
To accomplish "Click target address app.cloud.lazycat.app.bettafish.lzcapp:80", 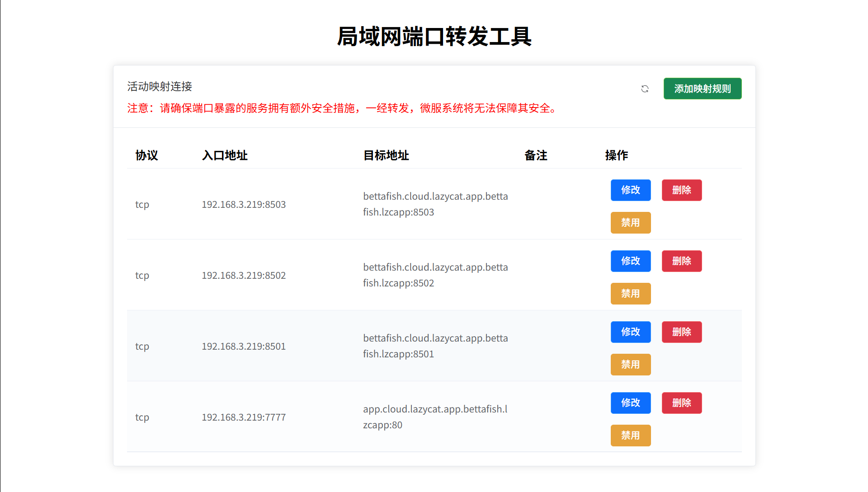I will click(x=435, y=417).
